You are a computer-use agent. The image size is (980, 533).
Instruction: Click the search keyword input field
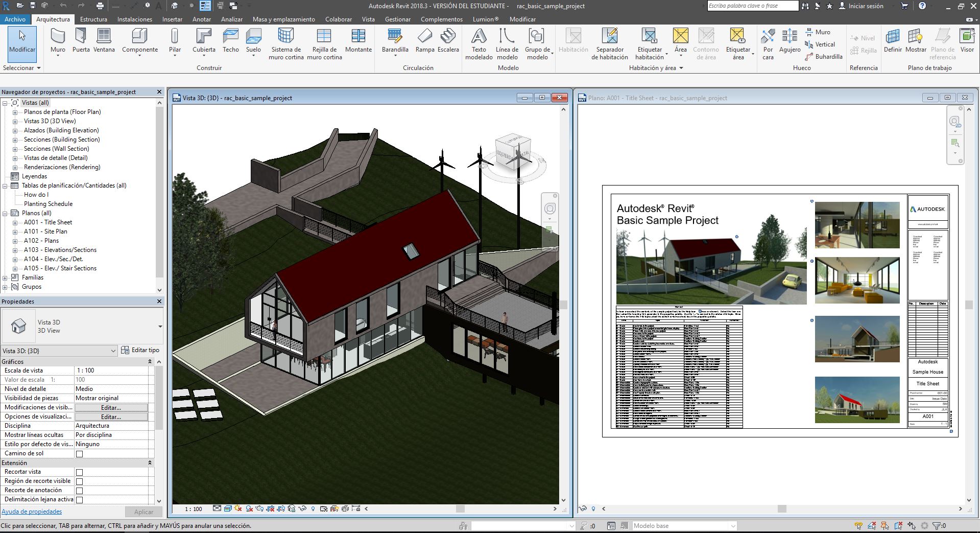click(753, 6)
